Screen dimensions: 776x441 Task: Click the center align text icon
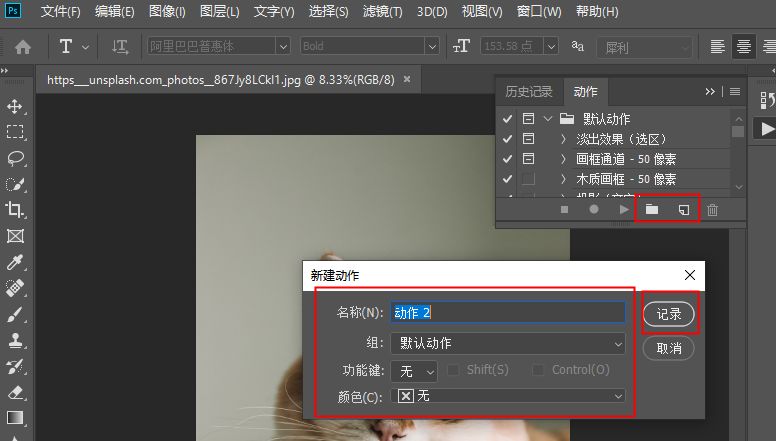click(743, 47)
